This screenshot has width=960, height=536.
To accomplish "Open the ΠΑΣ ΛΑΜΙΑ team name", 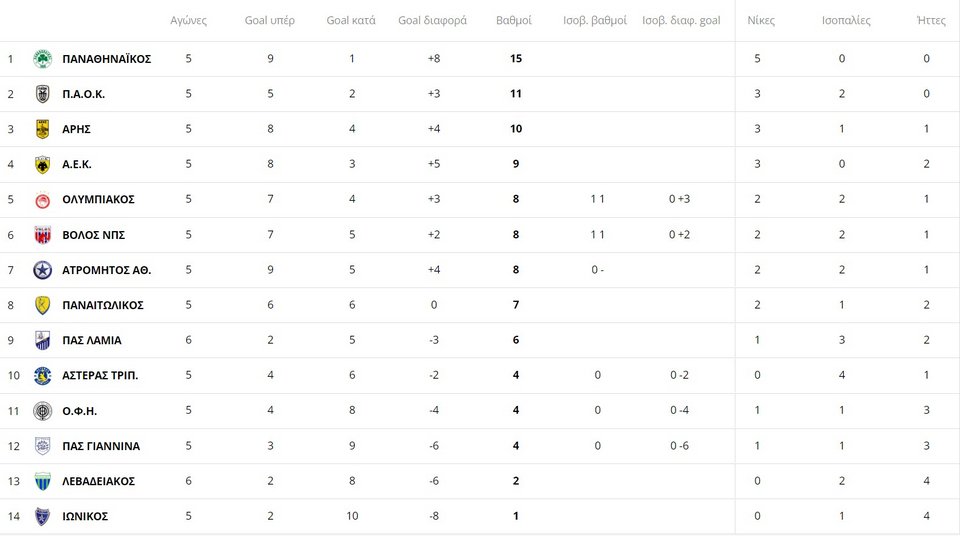I will [x=92, y=340].
